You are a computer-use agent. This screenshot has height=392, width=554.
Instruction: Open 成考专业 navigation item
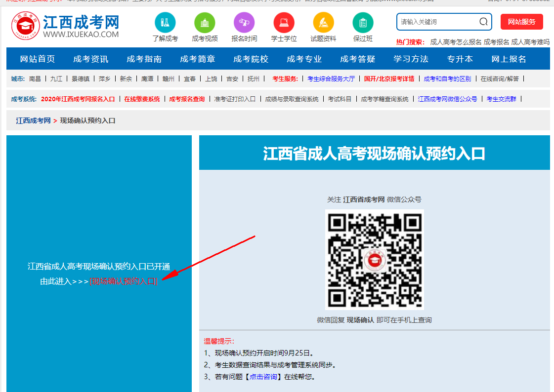304,59
